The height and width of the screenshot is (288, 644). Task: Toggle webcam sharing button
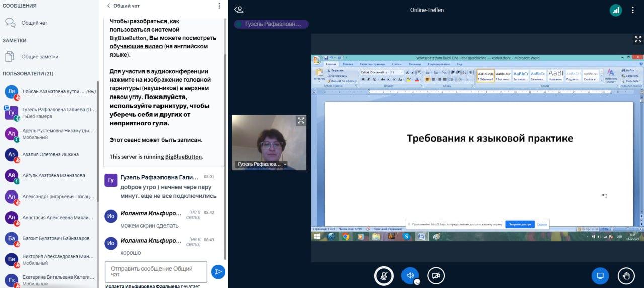pyautogui.click(x=436, y=275)
